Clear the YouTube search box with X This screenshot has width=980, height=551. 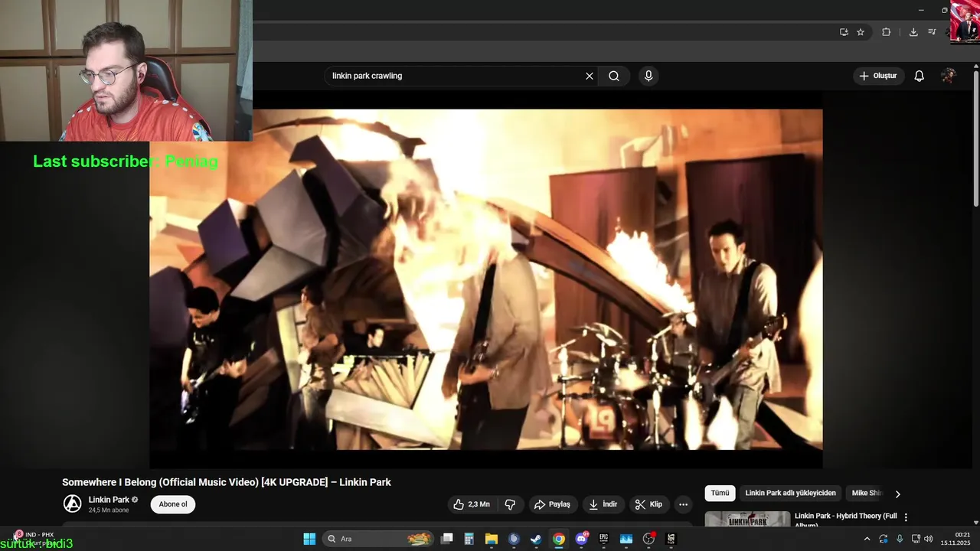tap(590, 76)
